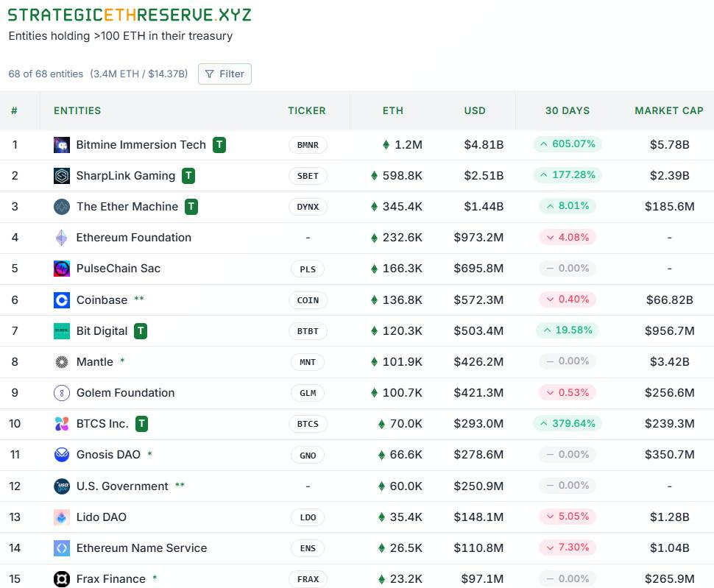The image size is (714, 588).
Task: Click the StrategicETHReserve.xyz site logo
Action: tap(130, 15)
